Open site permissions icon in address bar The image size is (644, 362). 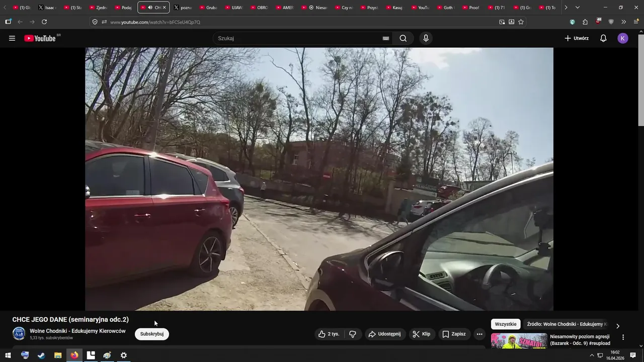pyautogui.click(x=104, y=22)
